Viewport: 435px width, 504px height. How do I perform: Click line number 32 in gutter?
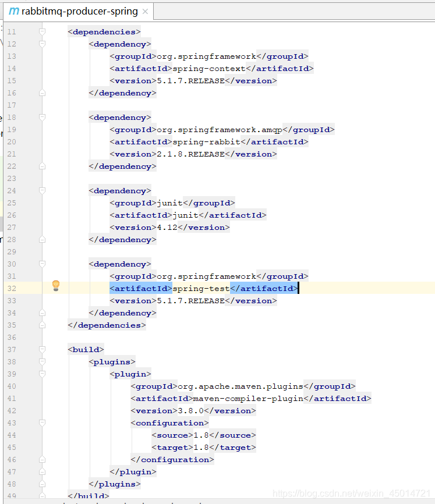click(12, 288)
